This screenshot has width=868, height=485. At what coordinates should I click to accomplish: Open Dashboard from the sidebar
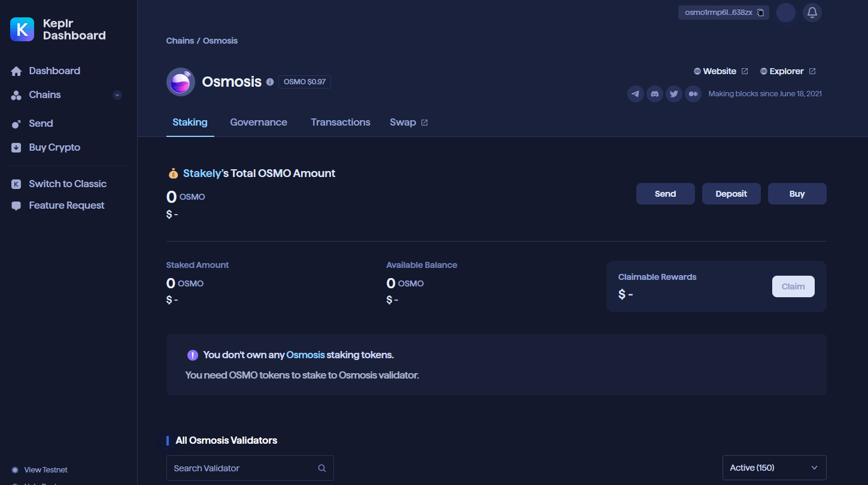54,71
